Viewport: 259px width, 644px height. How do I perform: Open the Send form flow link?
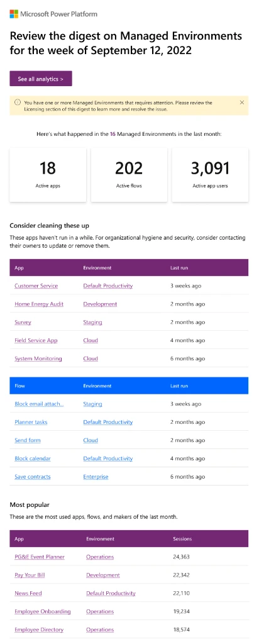(28, 440)
